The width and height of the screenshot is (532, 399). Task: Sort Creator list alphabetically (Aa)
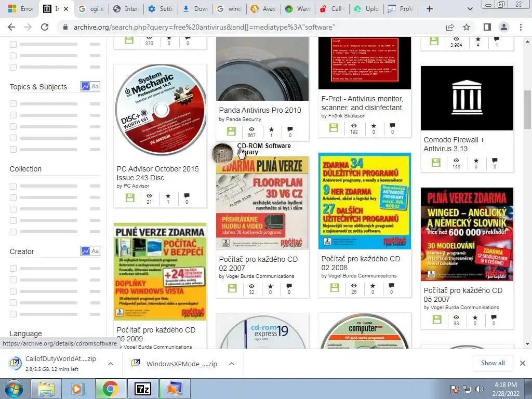pyautogui.click(x=95, y=251)
